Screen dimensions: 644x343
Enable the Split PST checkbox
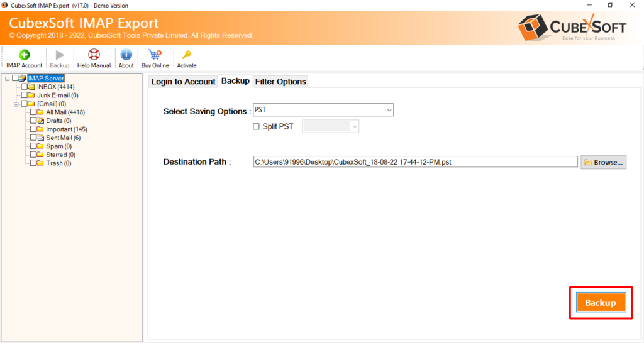257,127
